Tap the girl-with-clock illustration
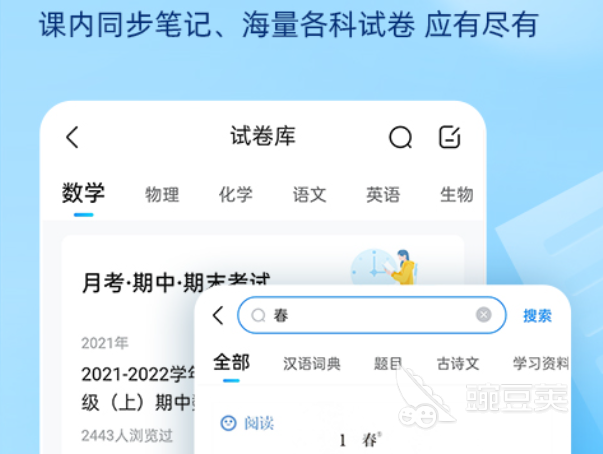603x454 pixels. [385, 267]
